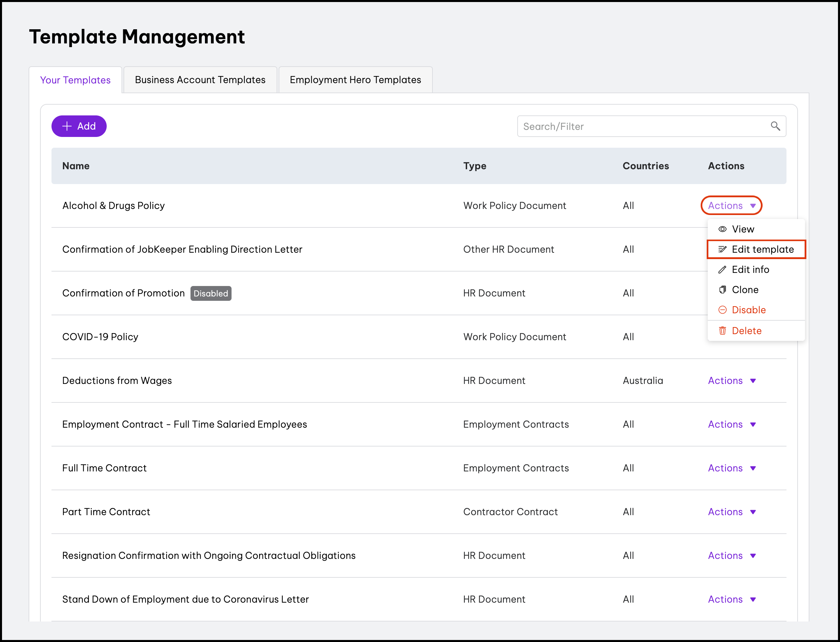Click the eye icon beside View
Screen dimensions: 840x642
tap(722, 229)
